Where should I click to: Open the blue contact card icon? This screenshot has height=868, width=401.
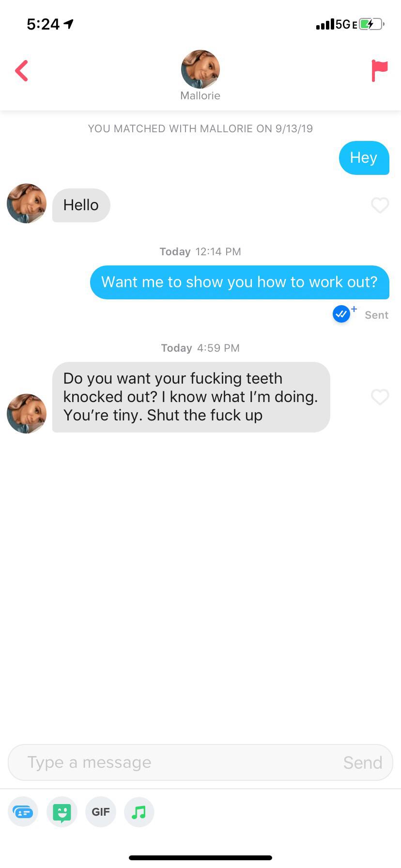pos(23,812)
